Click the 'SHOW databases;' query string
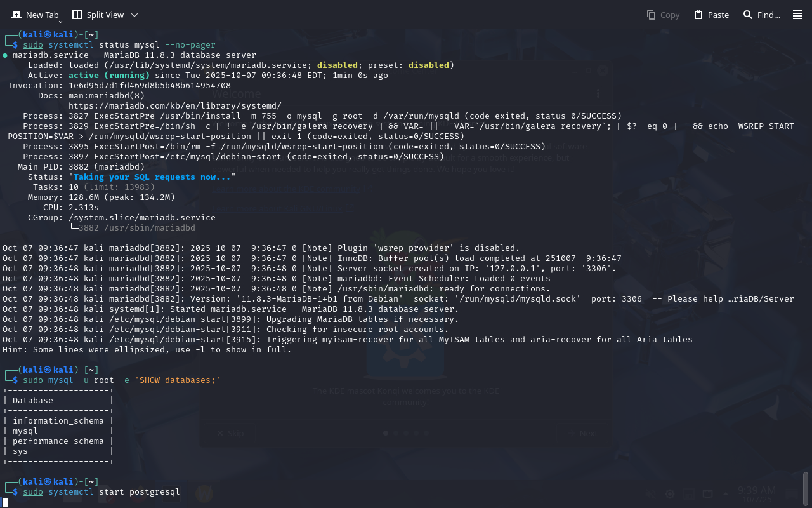The width and height of the screenshot is (812, 508). pyautogui.click(x=177, y=380)
